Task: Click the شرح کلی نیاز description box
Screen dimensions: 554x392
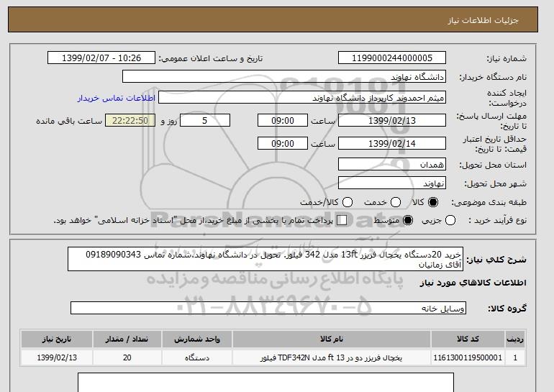Action: [x=265, y=259]
